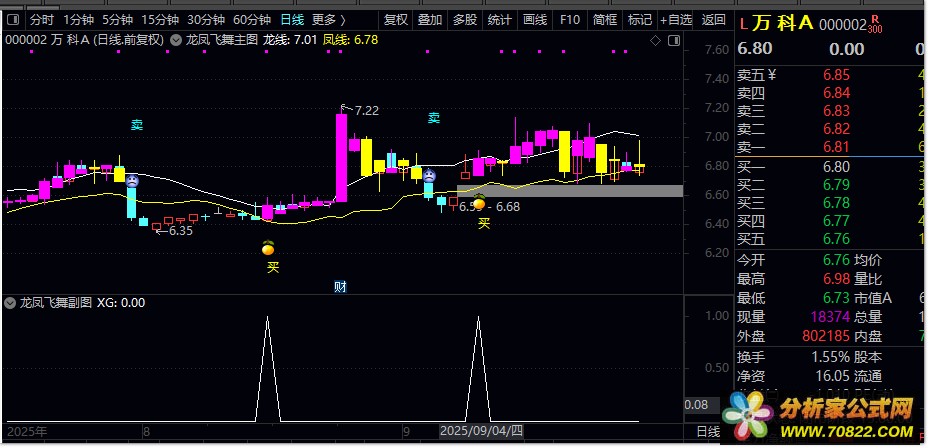Add stock via +自选 button
The image size is (930, 448).
tap(676, 20)
